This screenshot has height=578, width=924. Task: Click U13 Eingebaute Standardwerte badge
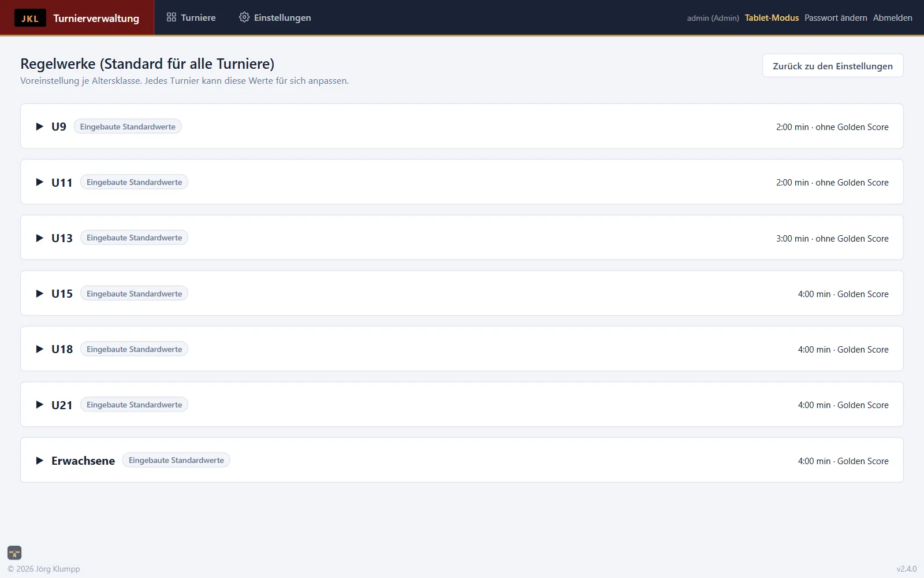pyautogui.click(x=134, y=238)
